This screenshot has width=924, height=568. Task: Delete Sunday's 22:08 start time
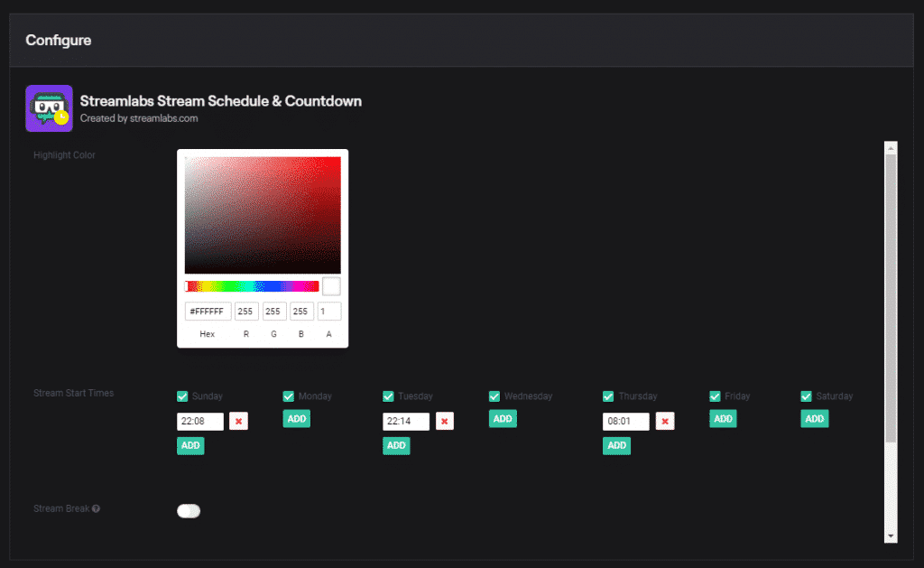pyautogui.click(x=238, y=421)
